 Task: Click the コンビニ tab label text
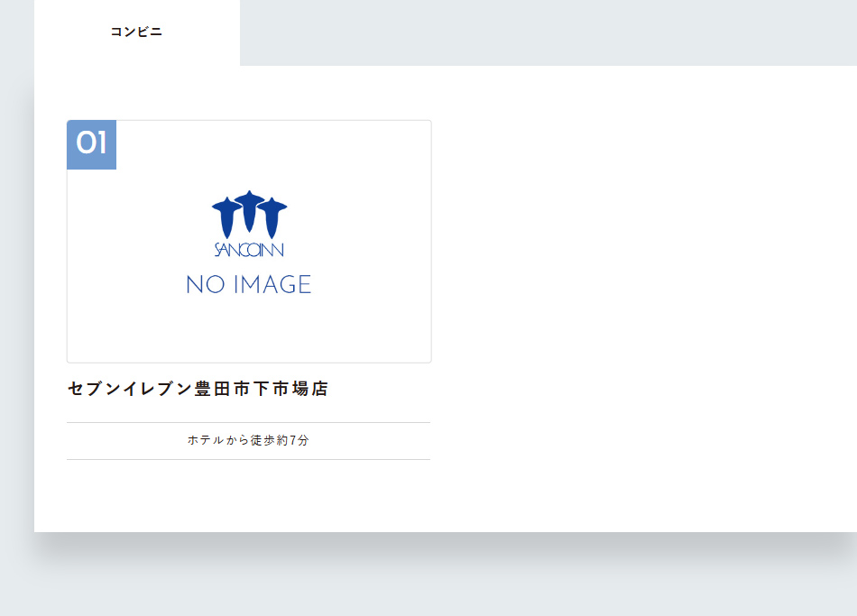[134, 32]
